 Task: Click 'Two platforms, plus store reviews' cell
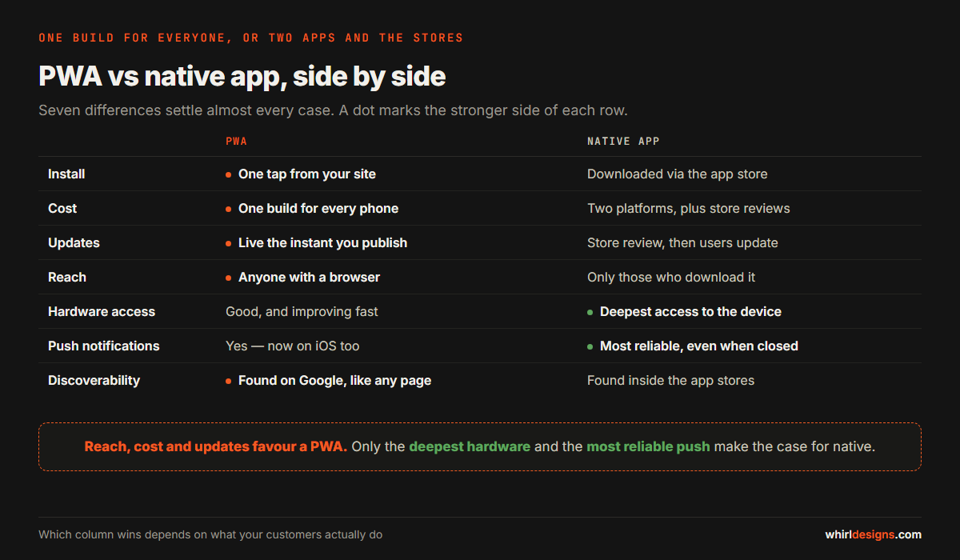[689, 208]
